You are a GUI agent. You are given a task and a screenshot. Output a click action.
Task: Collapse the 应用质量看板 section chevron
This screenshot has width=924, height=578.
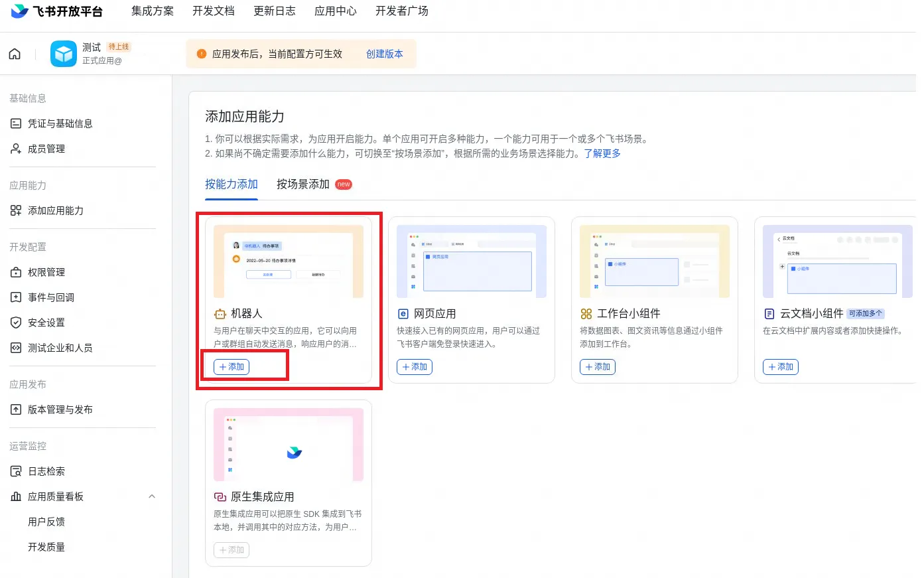pyautogui.click(x=152, y=496)
